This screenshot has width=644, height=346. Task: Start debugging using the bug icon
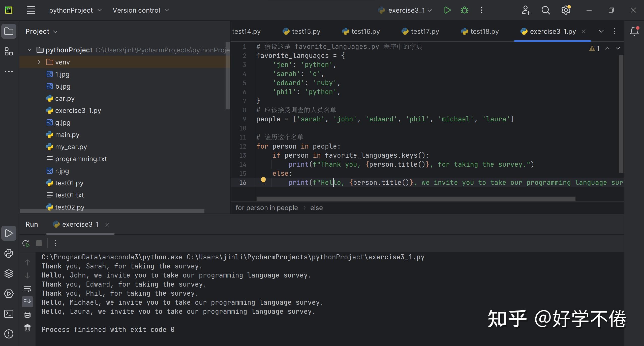[x=464, y=10]
